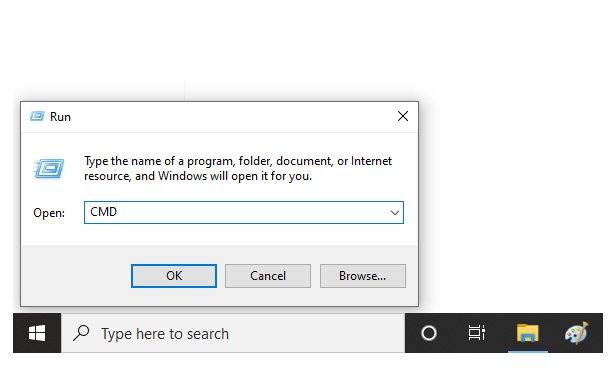Screen dimensions: 611x368
Task: Click the Run icon in title bar
Action: tap(37, 116)
